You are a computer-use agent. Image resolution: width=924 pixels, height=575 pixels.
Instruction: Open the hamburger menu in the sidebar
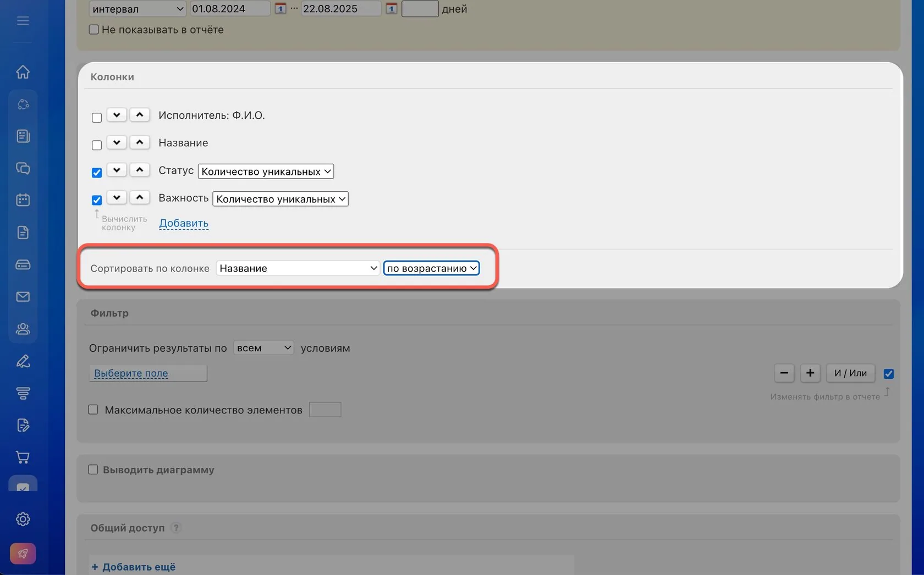(23, 21)
